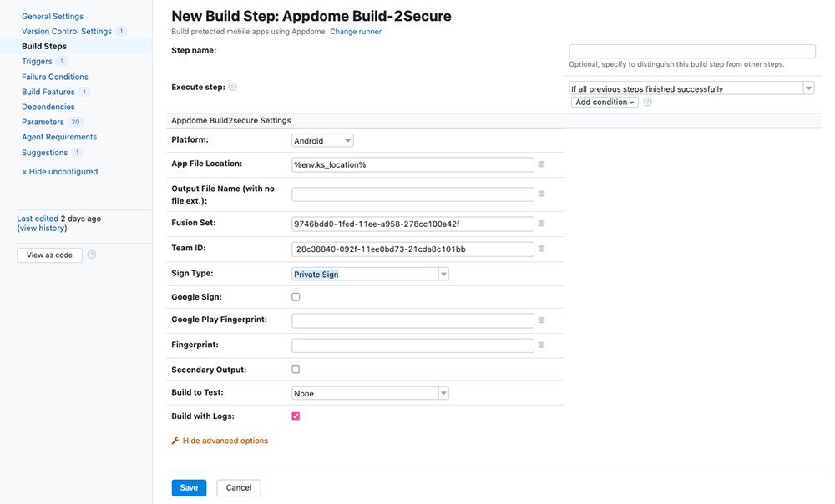This screenshot has width=835, height=504.
Task: Enable the Google Sign checkbox
Action: click(296, 297)
